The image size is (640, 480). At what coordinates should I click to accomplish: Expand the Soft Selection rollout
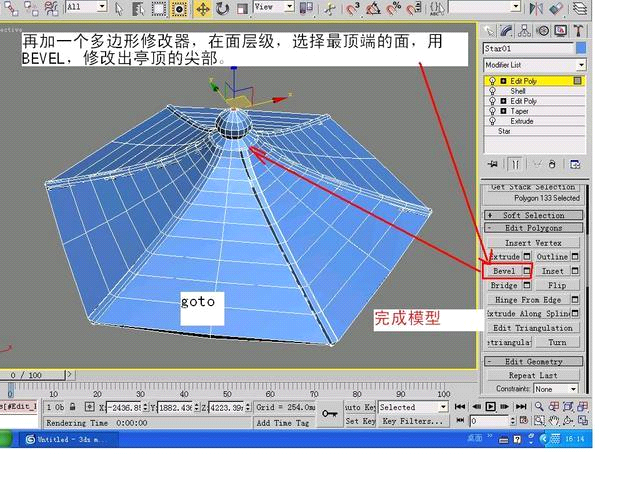click(533, 215)
